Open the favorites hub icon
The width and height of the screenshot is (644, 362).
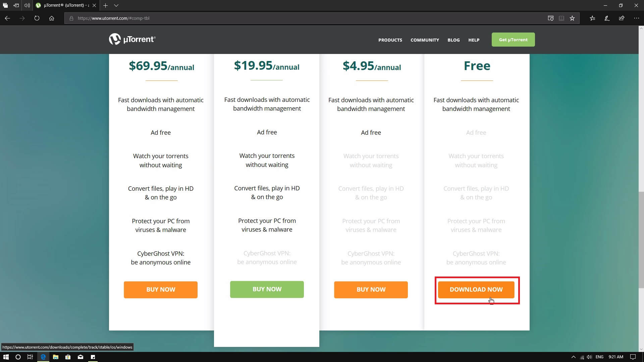592,18
